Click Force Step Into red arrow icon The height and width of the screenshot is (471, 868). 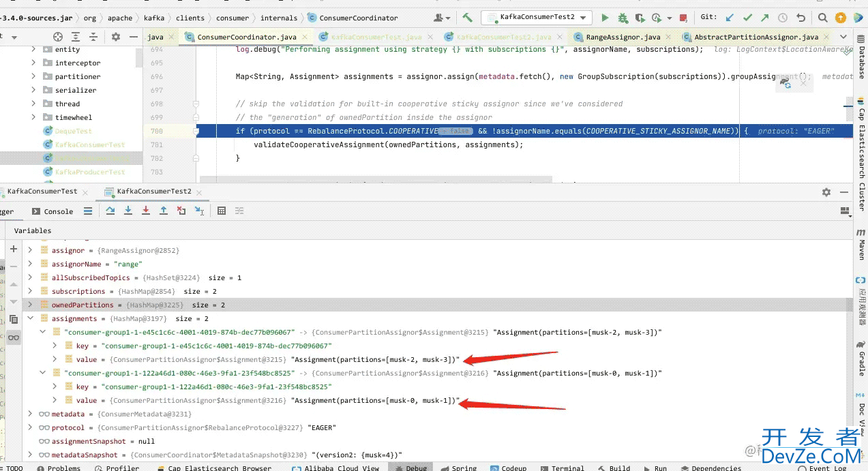(146, 211)
